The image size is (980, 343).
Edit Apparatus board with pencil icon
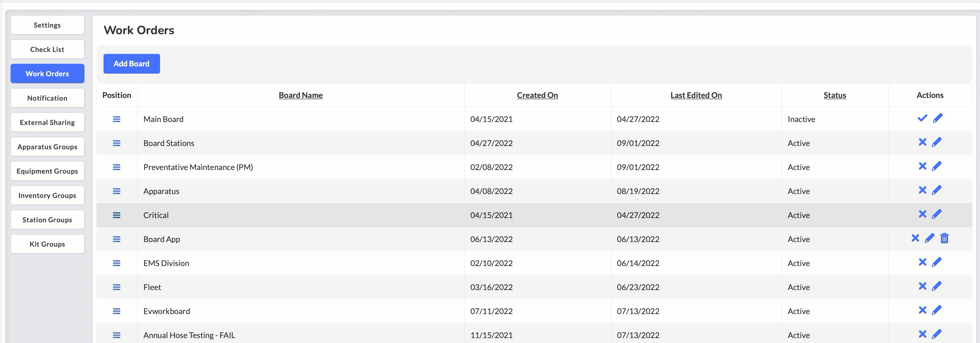[937, 190]
